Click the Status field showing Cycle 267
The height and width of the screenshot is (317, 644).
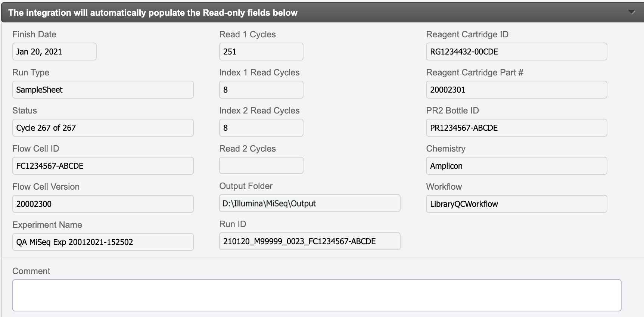[103, 128]
